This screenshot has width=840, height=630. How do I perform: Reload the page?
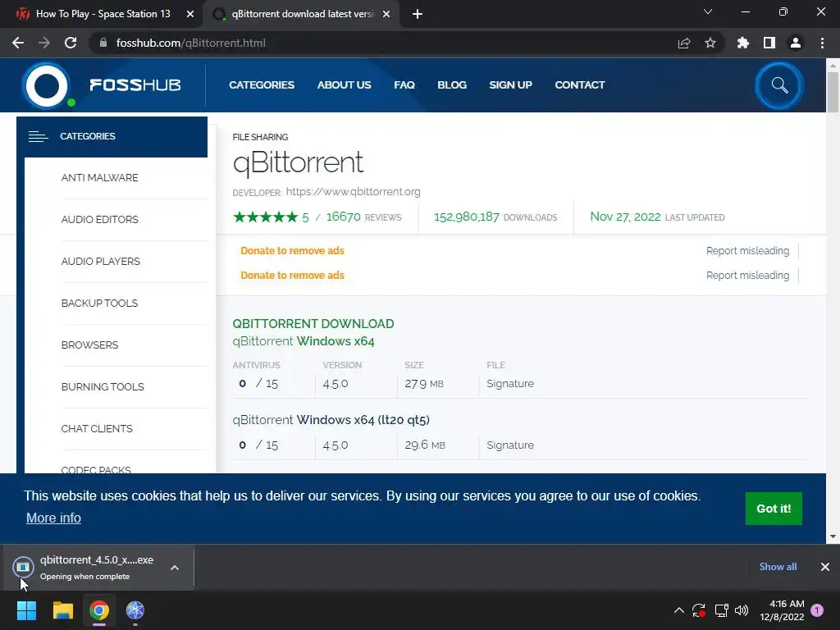tap(71, 43)
